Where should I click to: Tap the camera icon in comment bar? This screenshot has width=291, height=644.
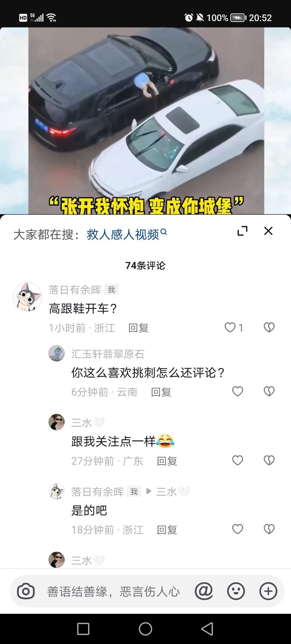coord(26,591)
